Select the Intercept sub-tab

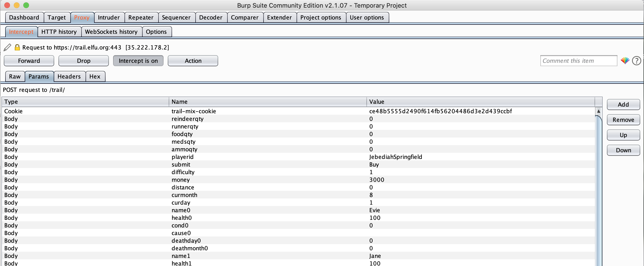pos(21,32)
